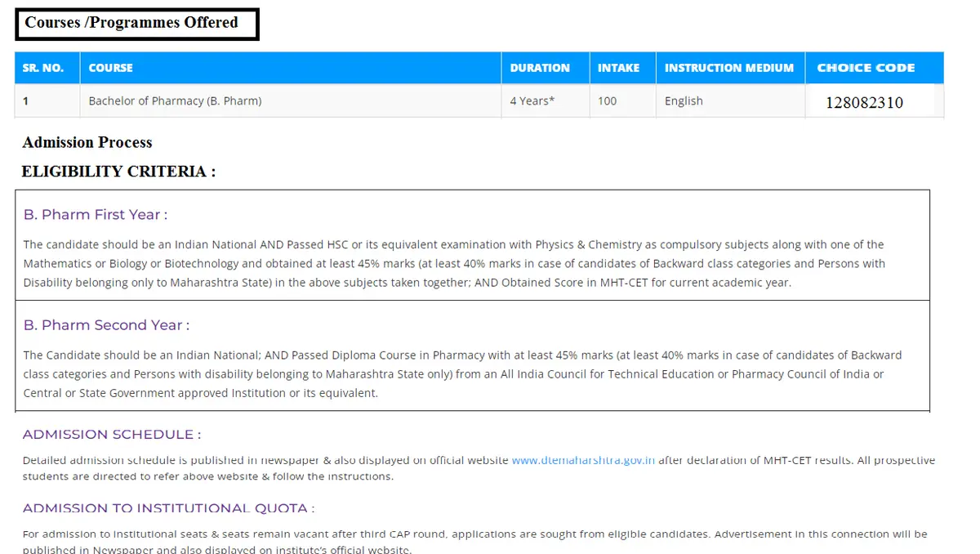Select the 'INSTRUCTION MEDIUM' column header
Screen dimensions: 980x554
[x=729, y=68]
